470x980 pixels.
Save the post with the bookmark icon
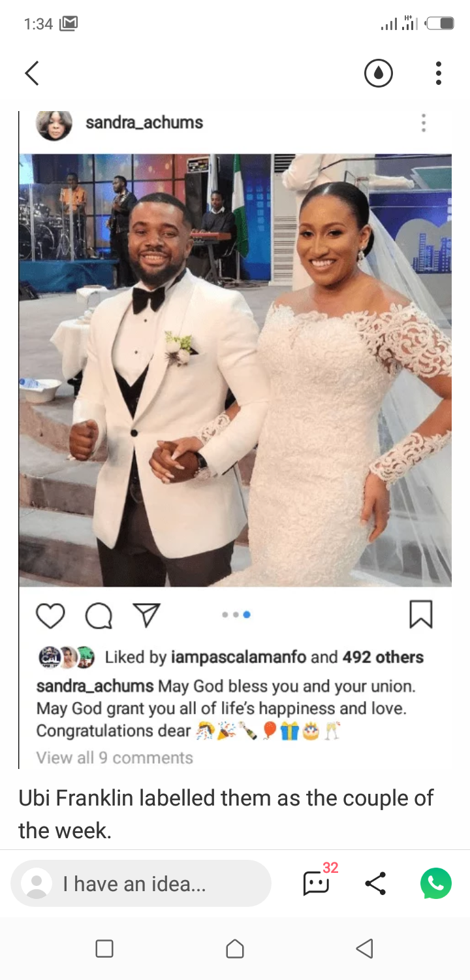coord(421,614)
